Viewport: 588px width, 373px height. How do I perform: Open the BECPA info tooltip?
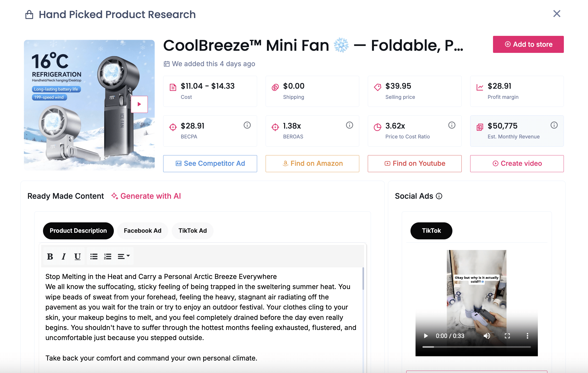click(x=247, y=125)
